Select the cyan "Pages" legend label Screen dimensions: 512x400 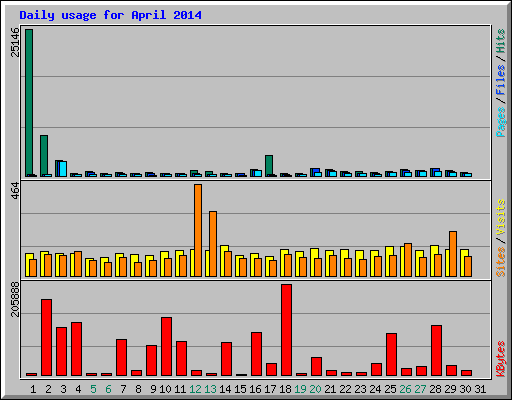click(x=501, y=122)
